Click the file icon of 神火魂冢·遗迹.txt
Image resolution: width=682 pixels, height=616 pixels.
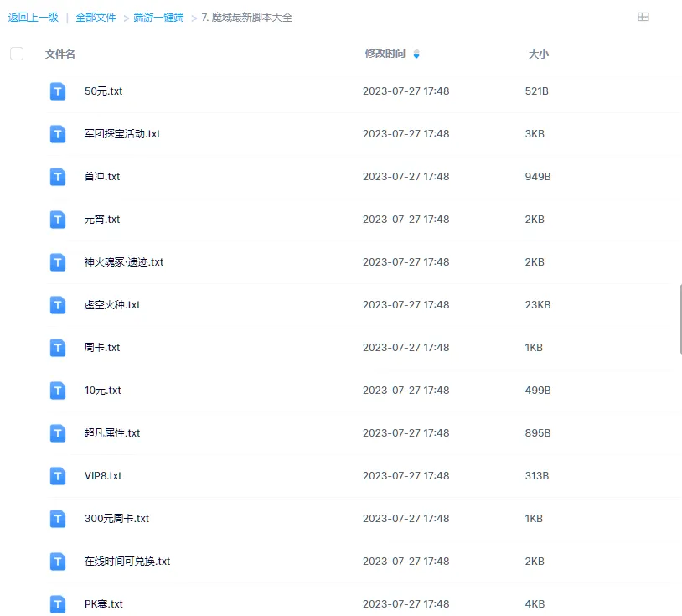[x=58, y=262]
